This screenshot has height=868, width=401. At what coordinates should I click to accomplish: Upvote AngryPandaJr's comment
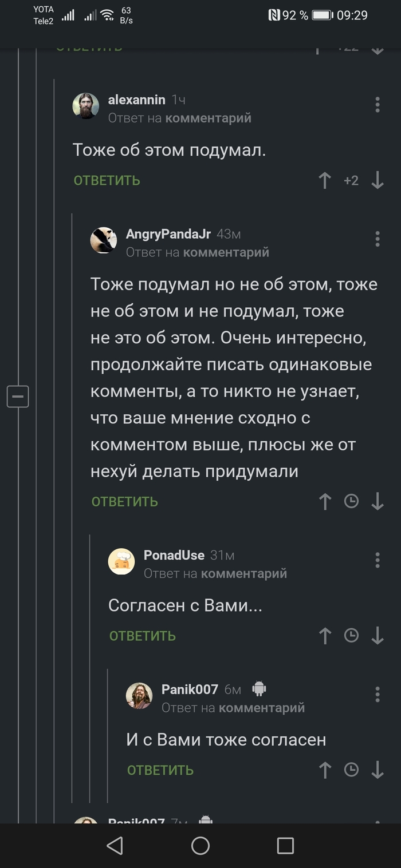point(325,501)
